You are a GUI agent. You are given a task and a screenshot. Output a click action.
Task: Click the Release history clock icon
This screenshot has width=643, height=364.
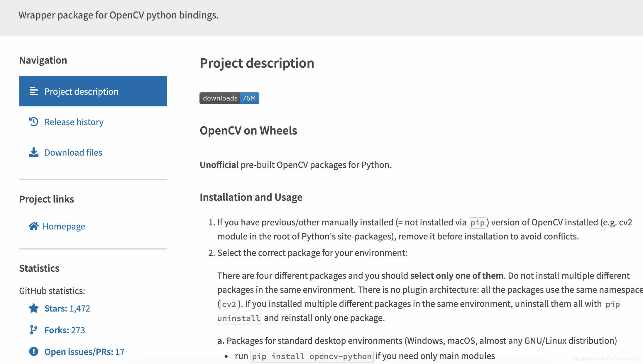click(x=34, y=122)
